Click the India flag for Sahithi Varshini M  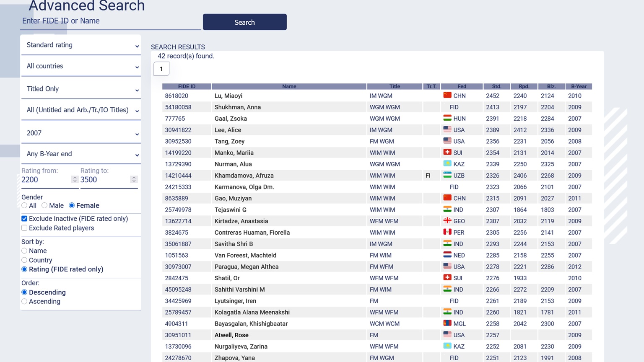[x=447, y=289]
